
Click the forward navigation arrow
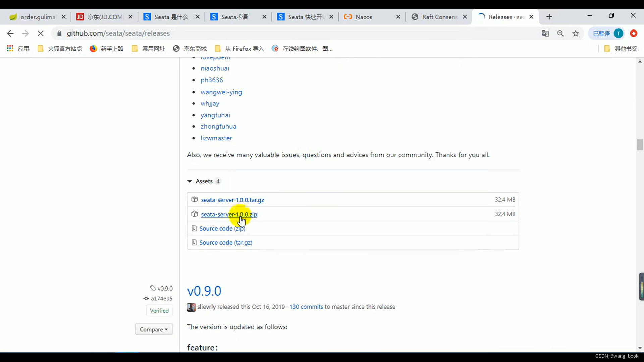tap(25, 33)
